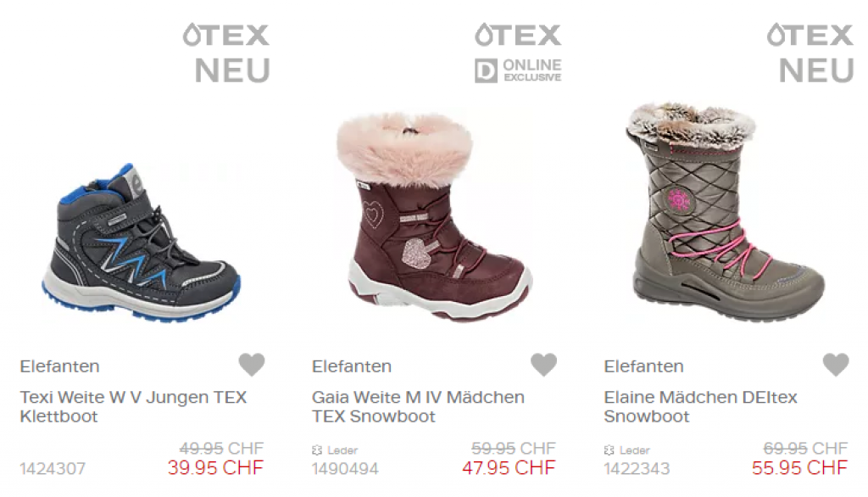
Task: Click the Online Exclusive D badge
Action: pos(518,70)
